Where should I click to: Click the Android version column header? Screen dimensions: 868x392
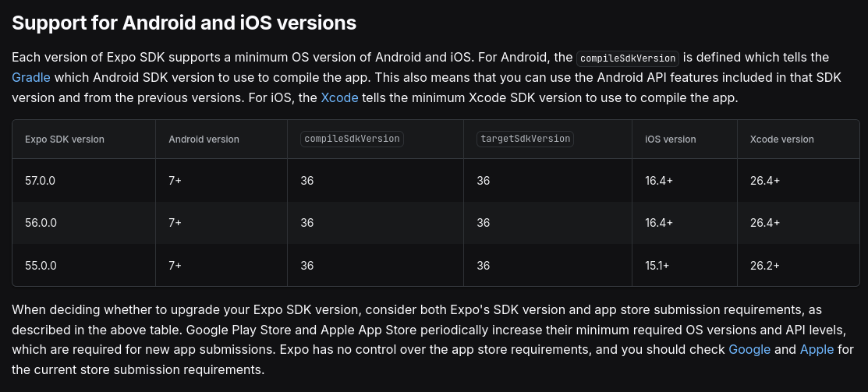pos(204,139)
